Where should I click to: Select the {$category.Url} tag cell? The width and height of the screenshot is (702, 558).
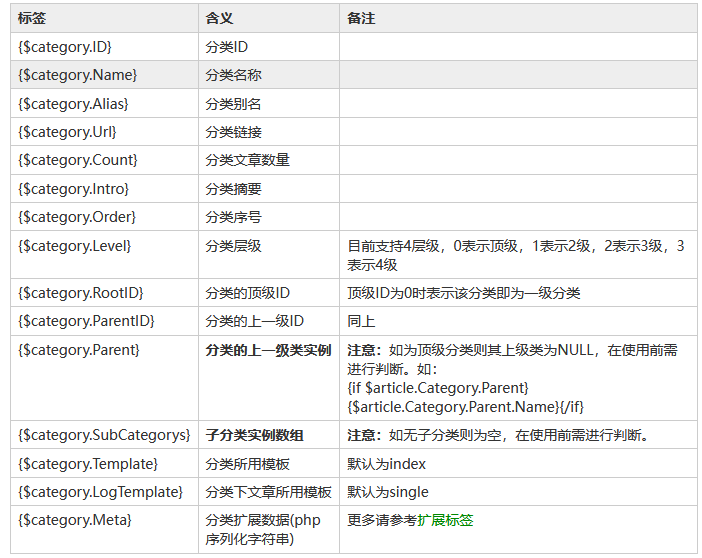pos(104,132)
